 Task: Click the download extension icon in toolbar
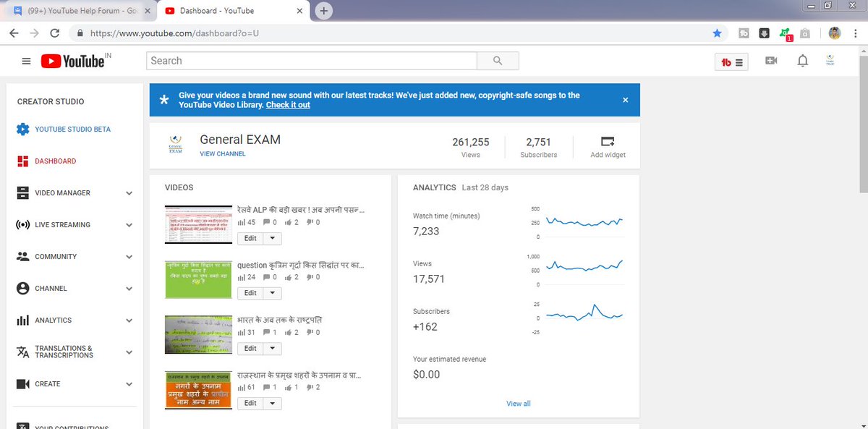coord(764,33)
